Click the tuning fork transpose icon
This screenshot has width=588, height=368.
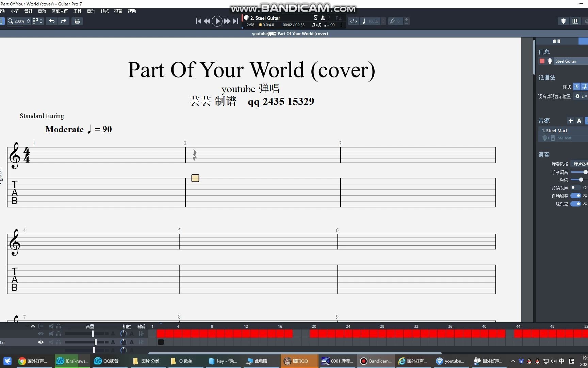coord(392,21)
